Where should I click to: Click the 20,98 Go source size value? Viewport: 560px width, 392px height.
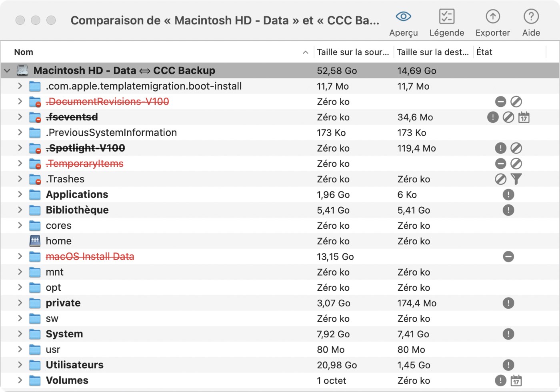(x=337, y=365)
